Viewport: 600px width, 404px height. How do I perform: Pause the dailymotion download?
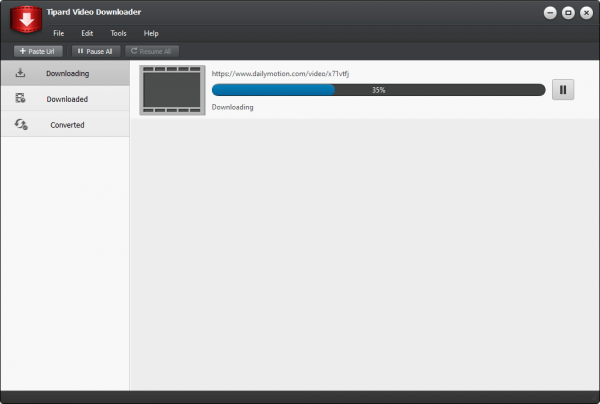(563, 90)
